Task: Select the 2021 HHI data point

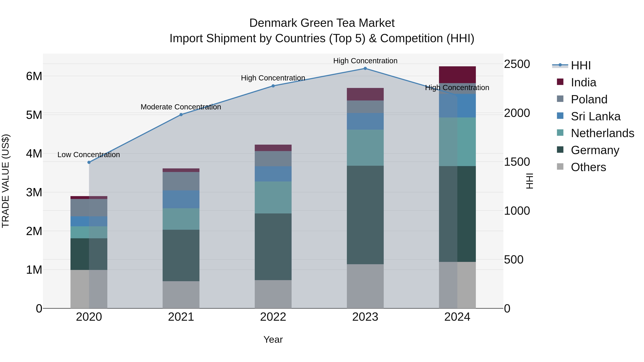Action: pyautogui.click(x=181, y=115)
